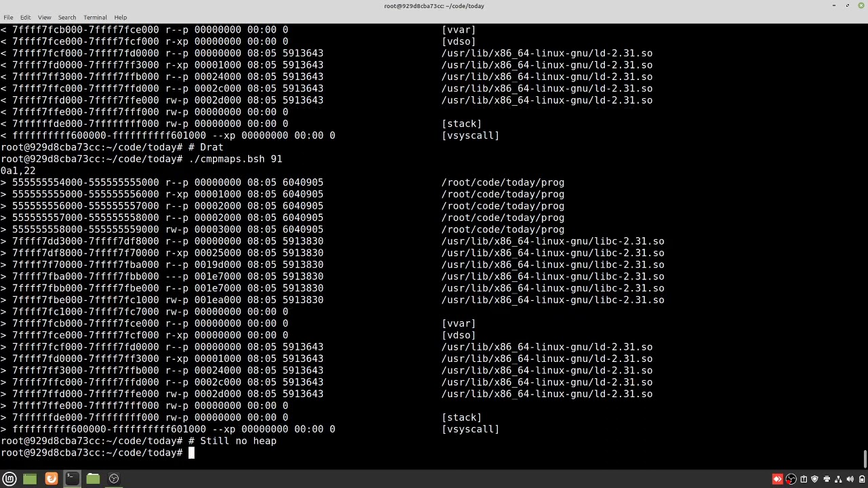Select the Terminal icon in the taskbar
Screen dimensions: 868x488
point(72,479)
